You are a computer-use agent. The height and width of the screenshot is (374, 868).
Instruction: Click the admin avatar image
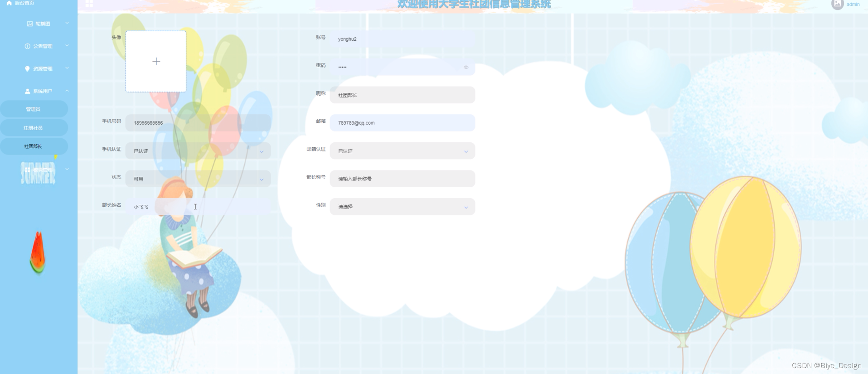tap(837, 4)
